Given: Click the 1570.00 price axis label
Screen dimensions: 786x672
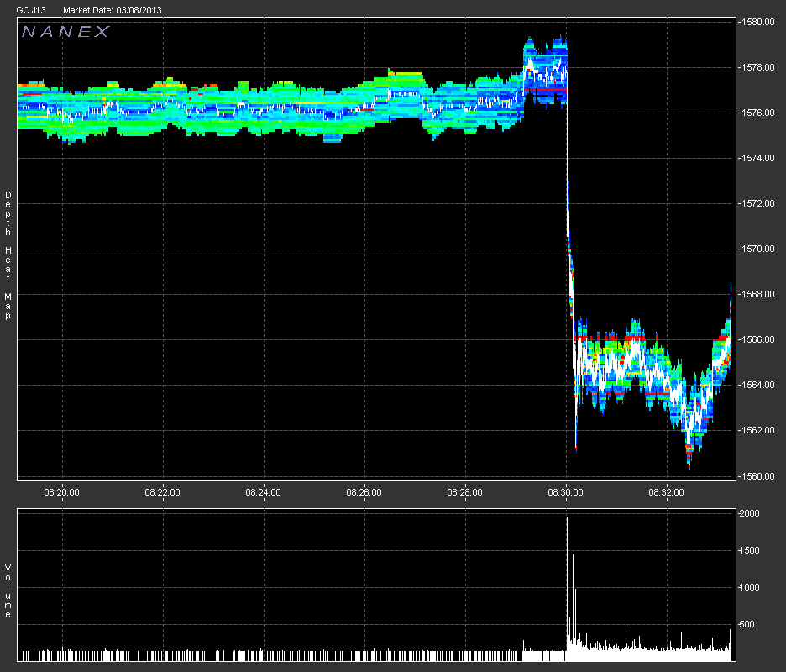Looking at the screenshot, I should (x=757, y=249).
